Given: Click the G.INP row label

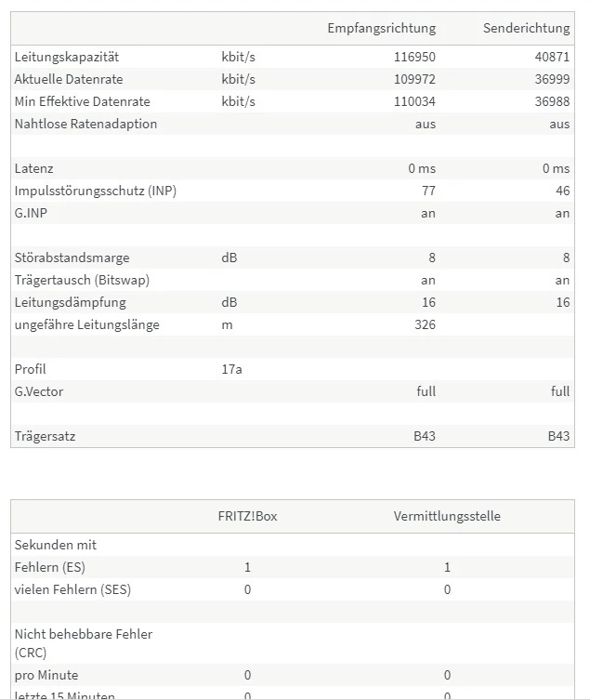Looking at the screenshot, I should 31,213.
